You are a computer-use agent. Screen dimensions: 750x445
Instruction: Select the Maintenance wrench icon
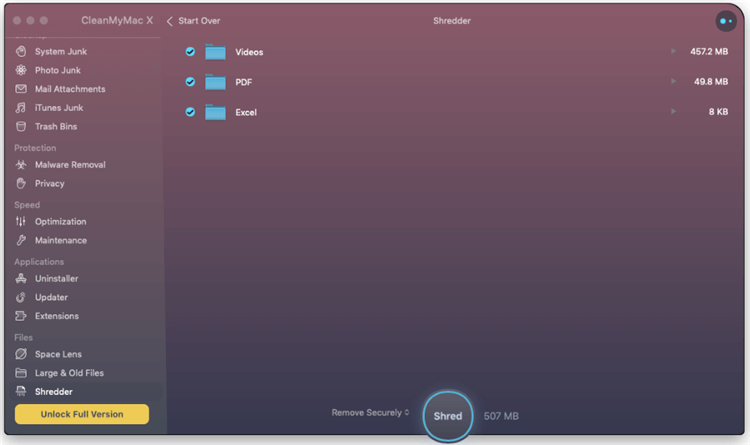tap(21, 241)
